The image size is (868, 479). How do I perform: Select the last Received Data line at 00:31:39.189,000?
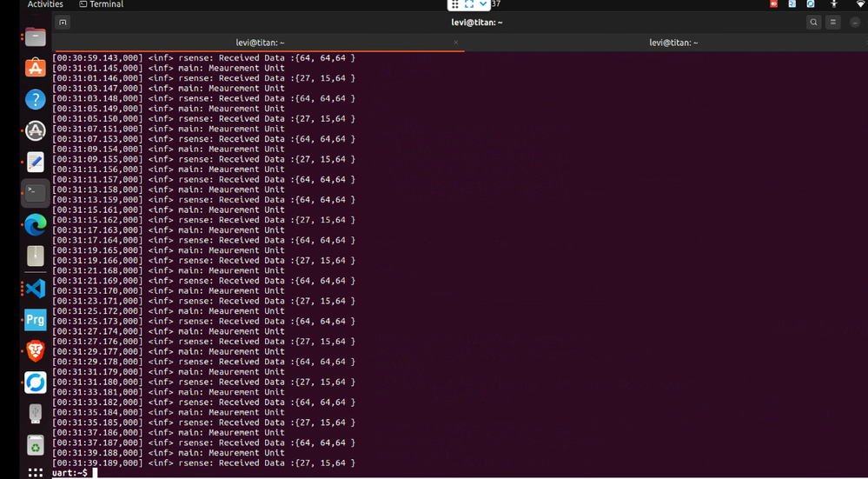tap(203, 463)
